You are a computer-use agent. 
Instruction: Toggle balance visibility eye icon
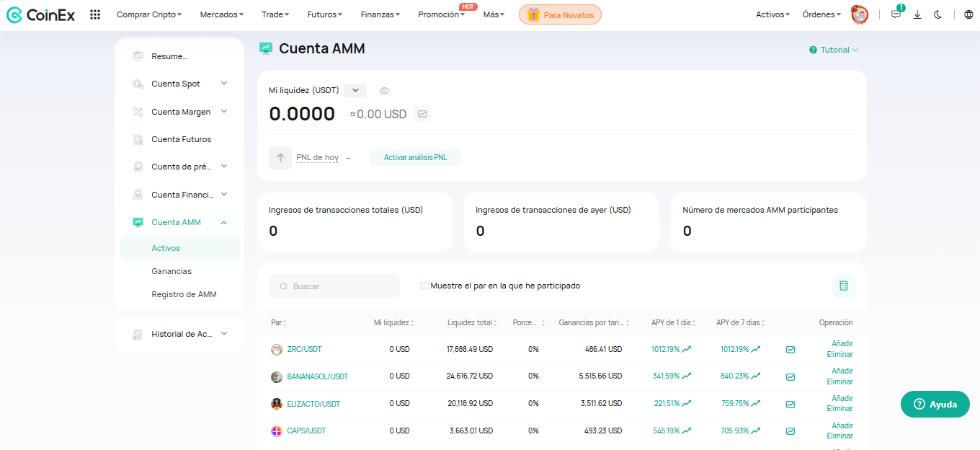pyautogui.click(x=385, y=91)
